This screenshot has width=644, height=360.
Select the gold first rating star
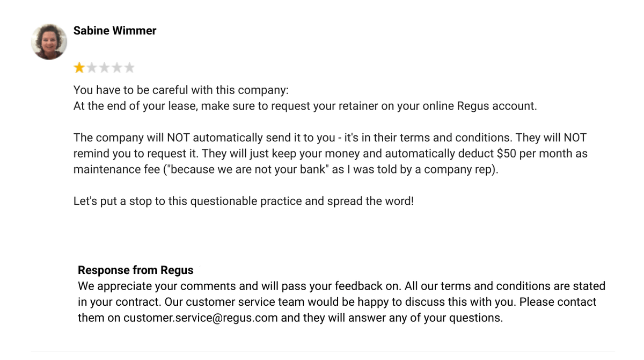pyautogui.click(x=79, y=68)
